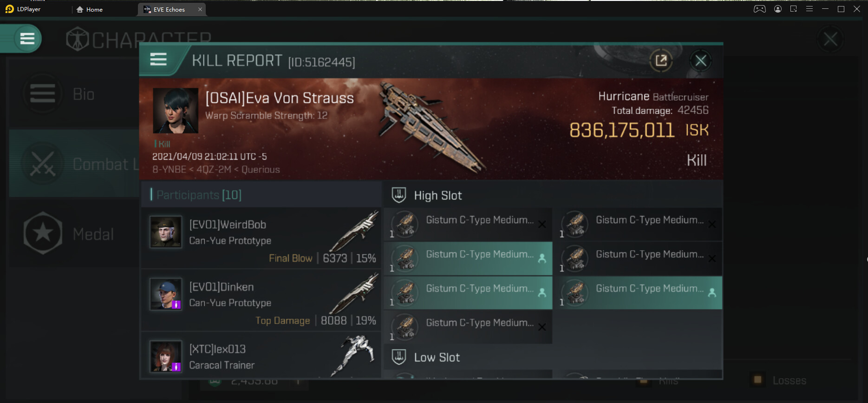Click the High Slot section icon
The height and width of the screenshot is (403, 868).
(398, 195)
